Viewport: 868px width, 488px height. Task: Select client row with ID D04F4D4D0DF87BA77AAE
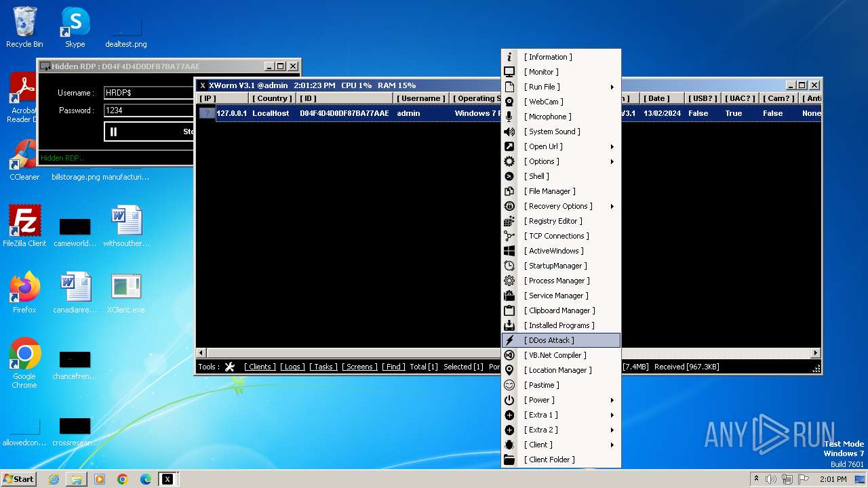click(x=509, y=113)
